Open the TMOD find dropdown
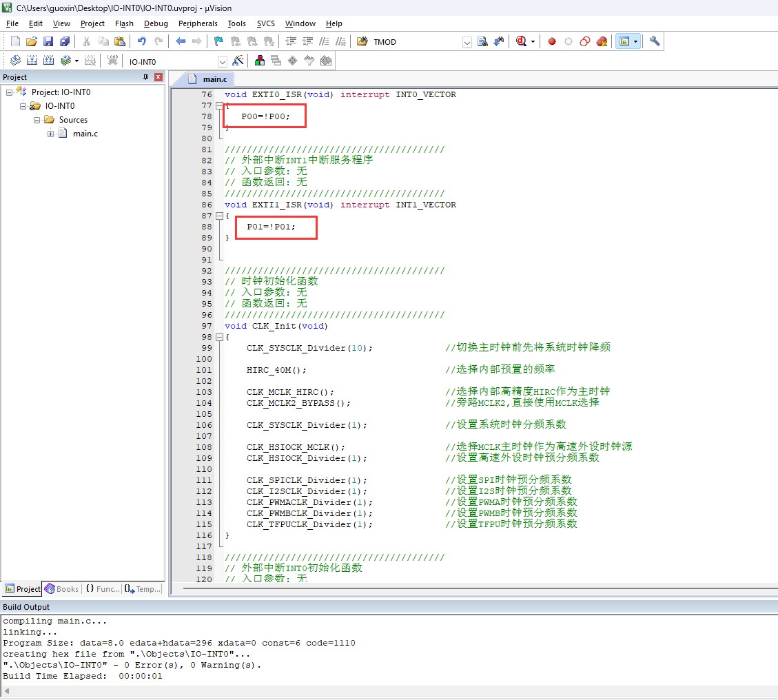Image resolution: width=778 pixels, height=700 pixels. coord(467,42)
